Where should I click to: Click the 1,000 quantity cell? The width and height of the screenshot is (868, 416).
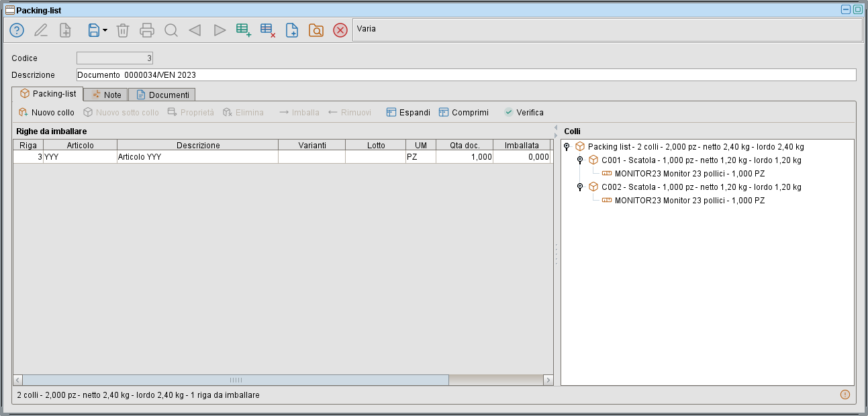(465, 157)
